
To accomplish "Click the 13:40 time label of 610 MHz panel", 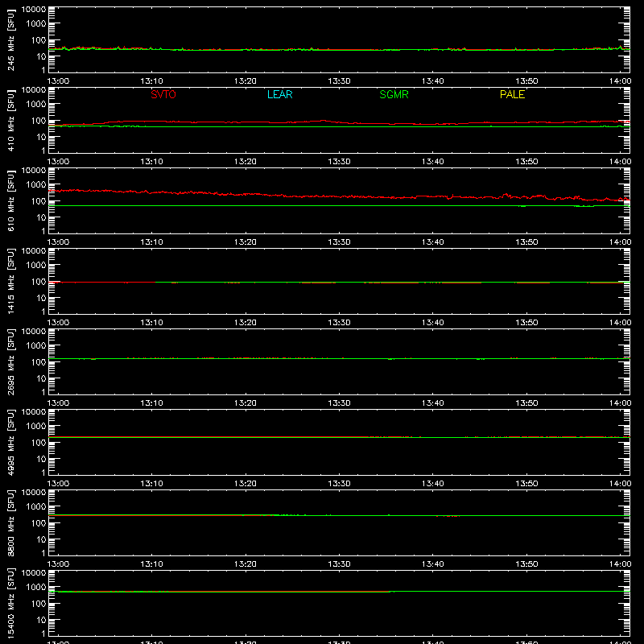I will coord(433,242).
